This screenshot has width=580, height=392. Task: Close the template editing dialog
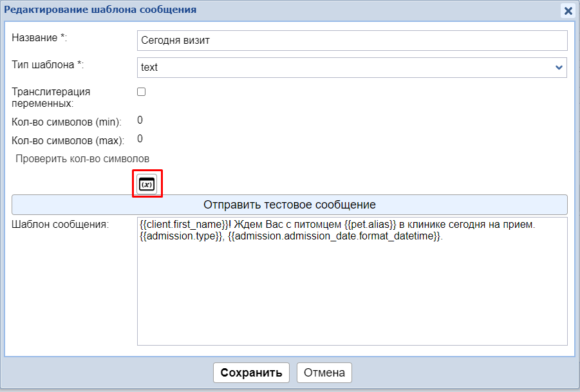tap(568, 11)
